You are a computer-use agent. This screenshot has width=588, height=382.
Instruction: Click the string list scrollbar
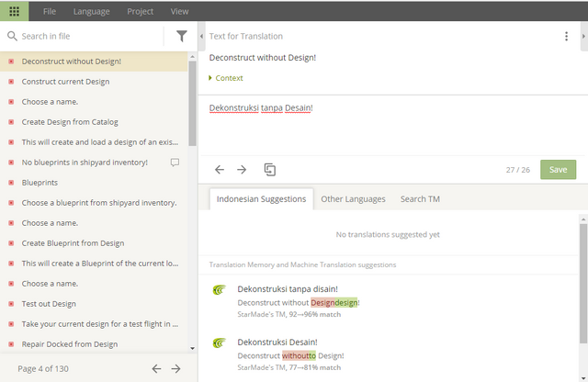tap(192, 101)
